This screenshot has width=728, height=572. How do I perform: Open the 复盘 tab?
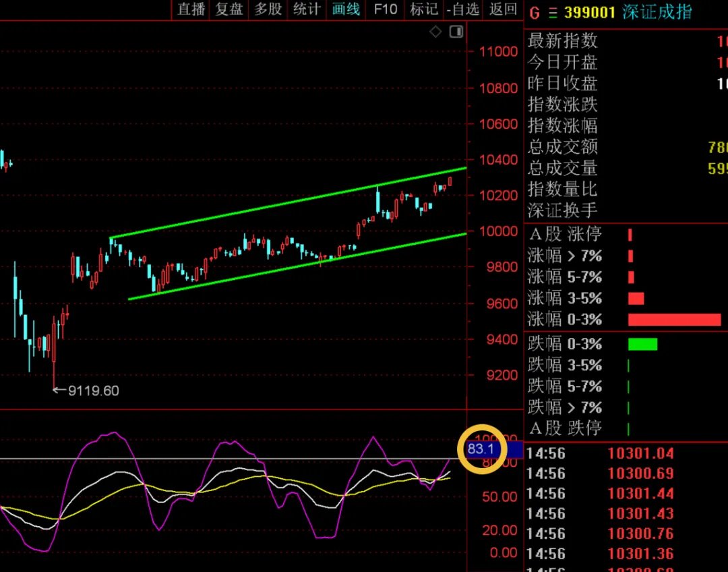coord(229,9)
